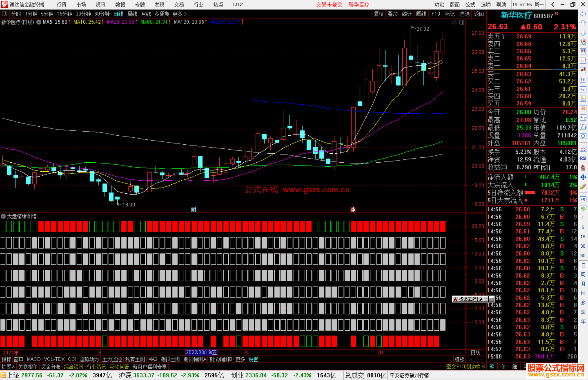Expand the 扩展 panel at bottom left
The image size is (588, 380).
[8, 367]
